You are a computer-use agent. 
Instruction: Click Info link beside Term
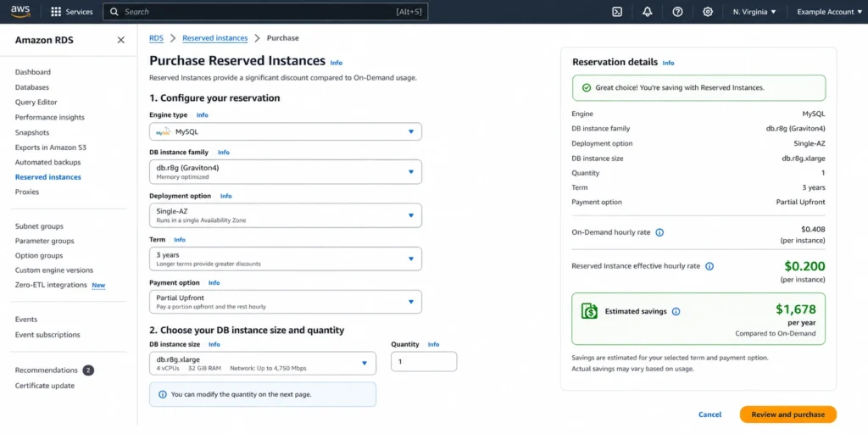click(180, 240)
